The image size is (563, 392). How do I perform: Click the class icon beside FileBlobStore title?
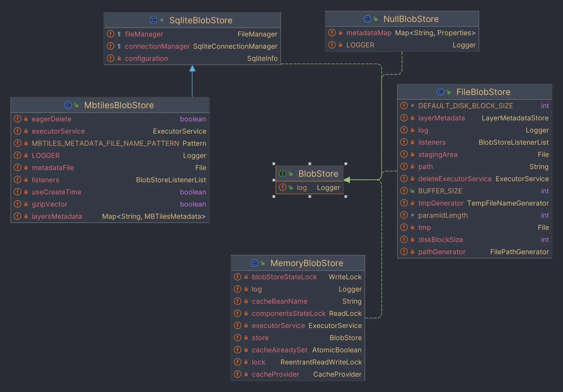click(x=440, y=92)
